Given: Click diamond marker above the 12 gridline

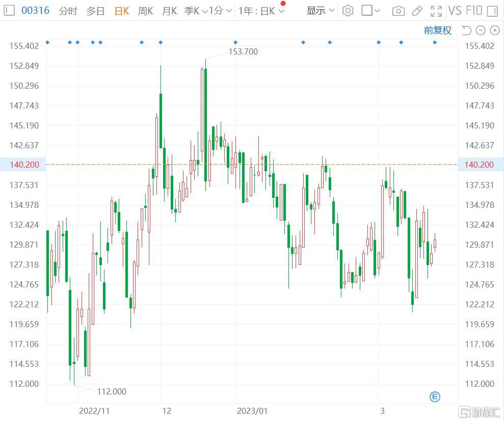Looking at the screenshot, I should [161, 42].
